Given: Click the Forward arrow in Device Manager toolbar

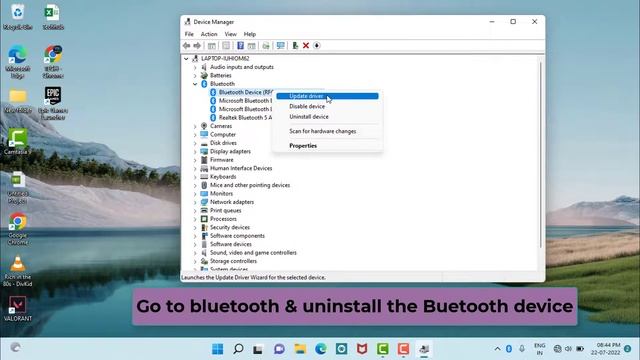Looking at the screenshot, I should click(x=197, y=46).
